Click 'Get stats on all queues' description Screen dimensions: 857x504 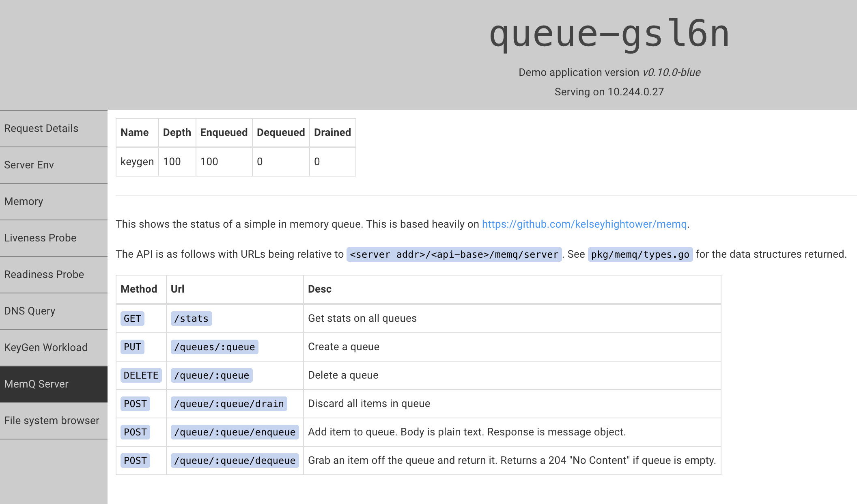[x=362, y=318]
